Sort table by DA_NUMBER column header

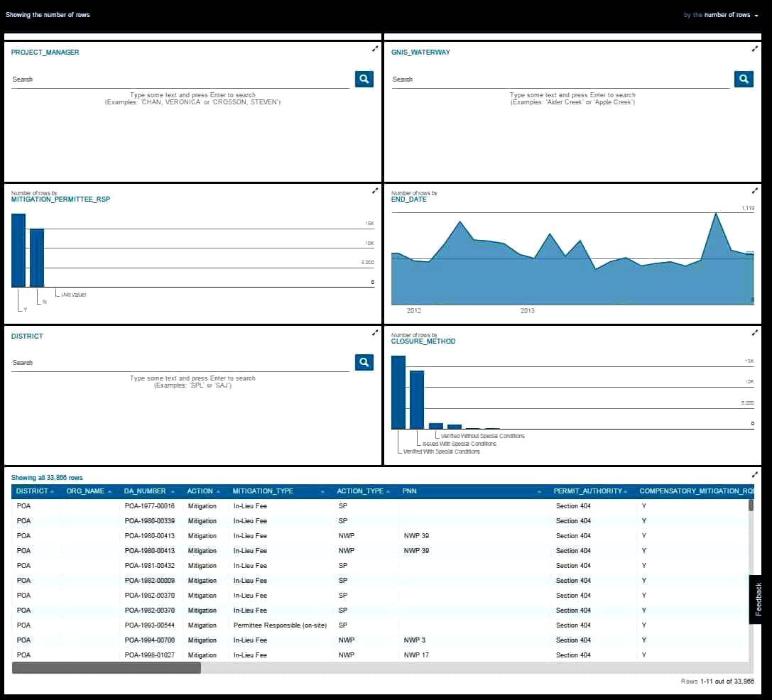point(145,491)
